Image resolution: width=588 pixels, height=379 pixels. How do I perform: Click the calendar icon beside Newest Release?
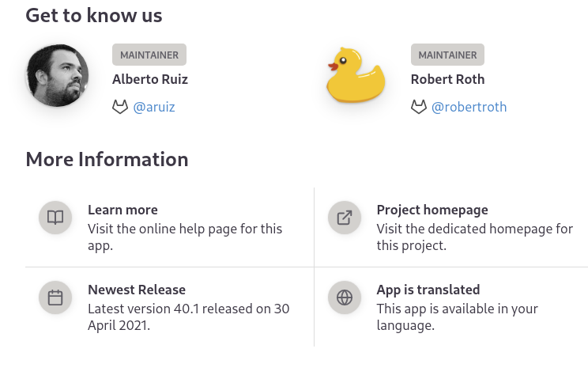55,298
